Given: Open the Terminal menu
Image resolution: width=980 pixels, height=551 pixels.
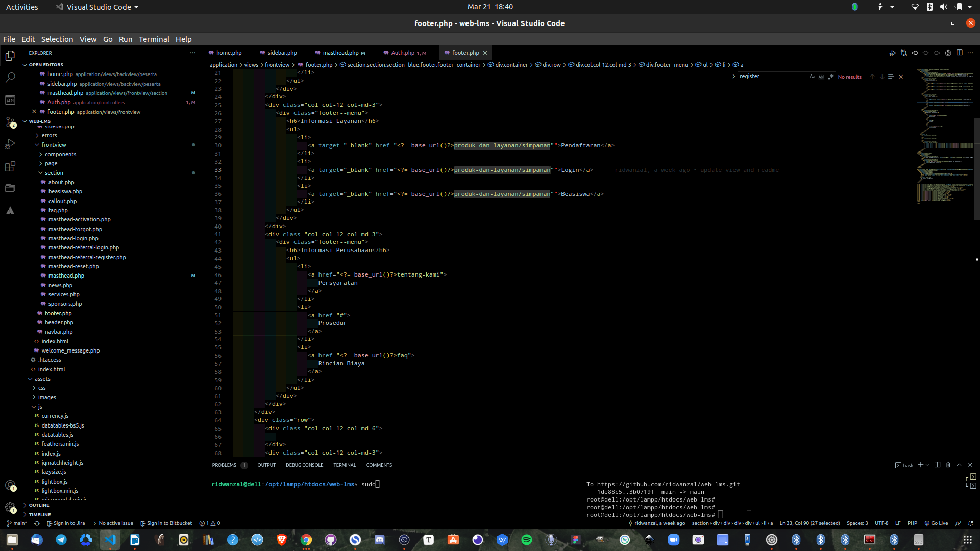Looking at the screenshot, I should [154, 39].
